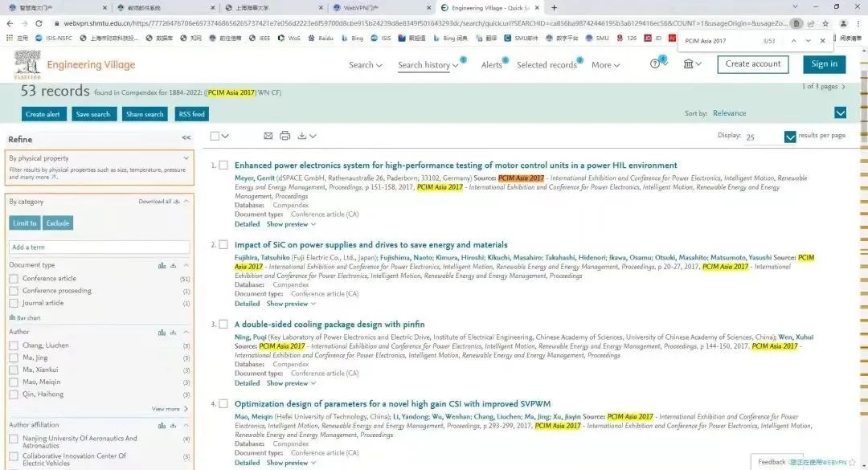Click the Sign in button
Image resolution: width=868 pixels, height=470 pixels.
[x=824, y=64]
